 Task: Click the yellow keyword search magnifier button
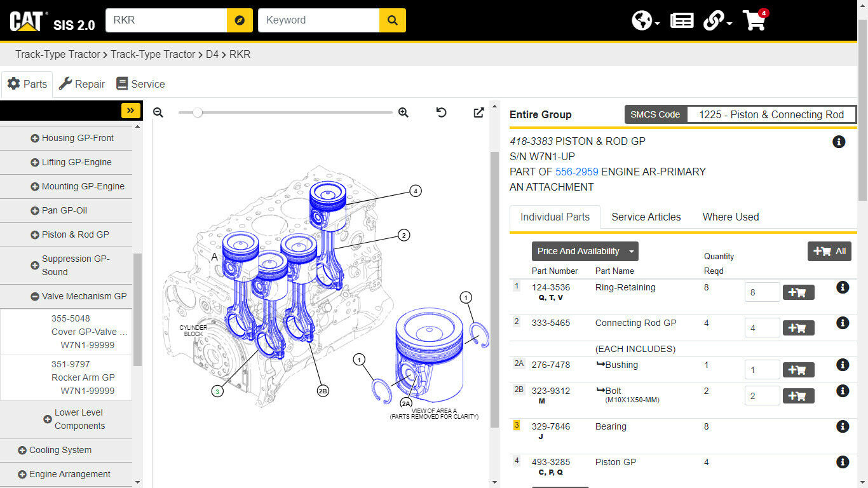click(392, 20)
